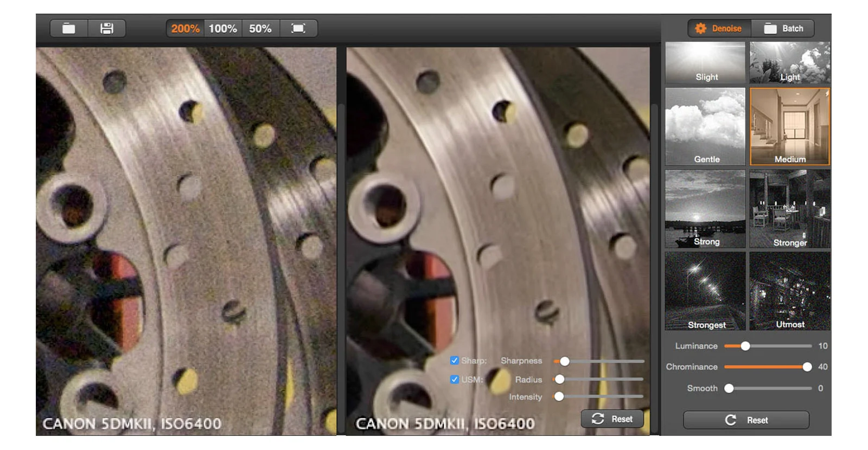Select the Strong preset thumbnail
This screenshot has width=868, height=450.
coord(705,209)
